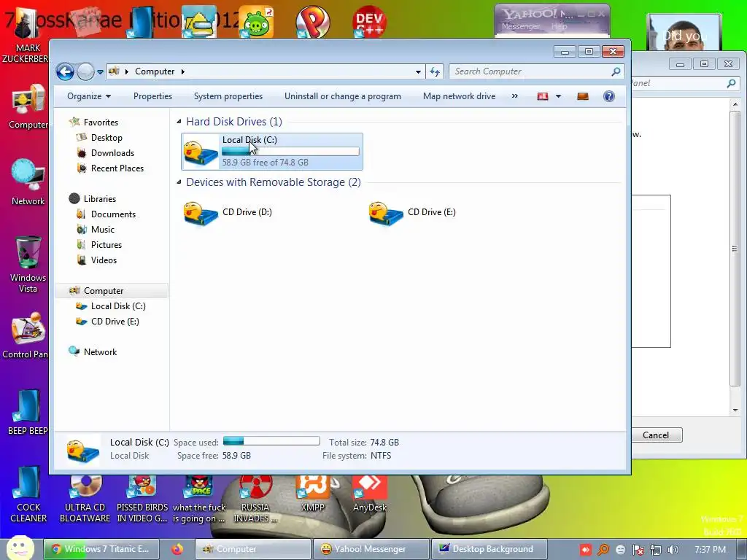The width and height of the screenshot is (747, 560).
Task: Open the recent pages dropdown arrow
Action: click(100, 72)
